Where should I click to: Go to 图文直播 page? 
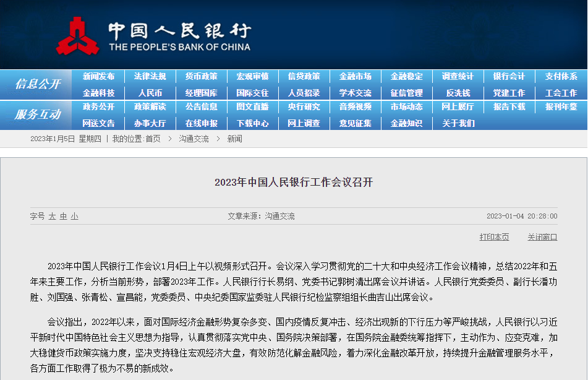point(253,106)
